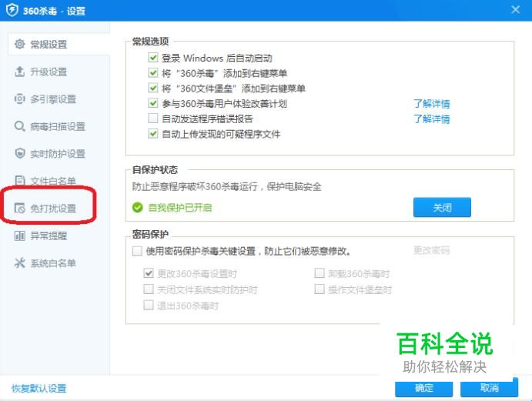The image size is (532, 401).
Task: Click the document icon beside 文件白名单
Action: (x=20, y=180)
